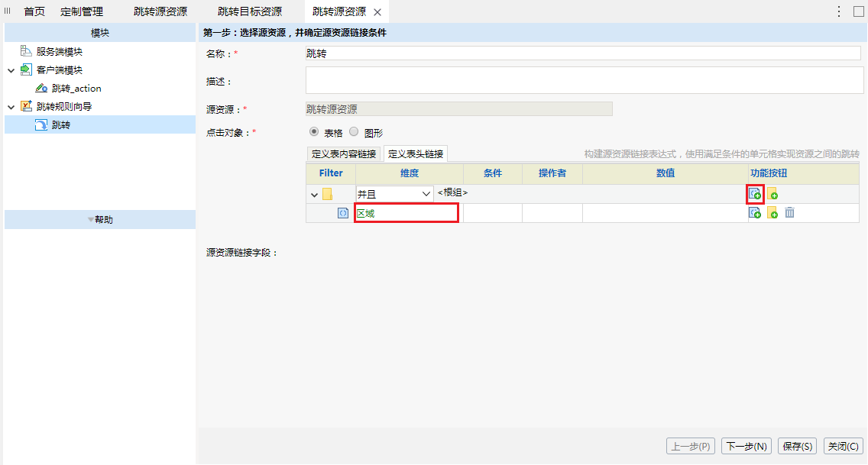Open the tab list handle at top-left
The height and width of the screenshot is (465, 868).
pyautogui.click(x=7, y=11)
